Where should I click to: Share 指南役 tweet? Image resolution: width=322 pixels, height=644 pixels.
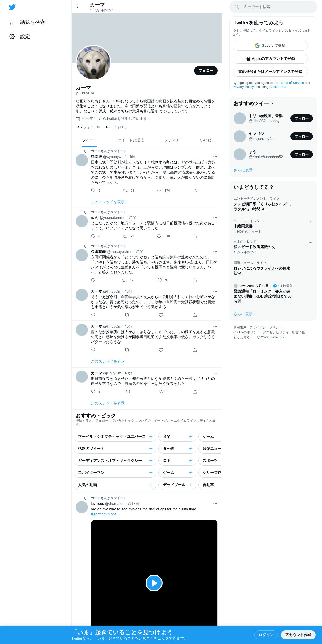coord(195,190)
